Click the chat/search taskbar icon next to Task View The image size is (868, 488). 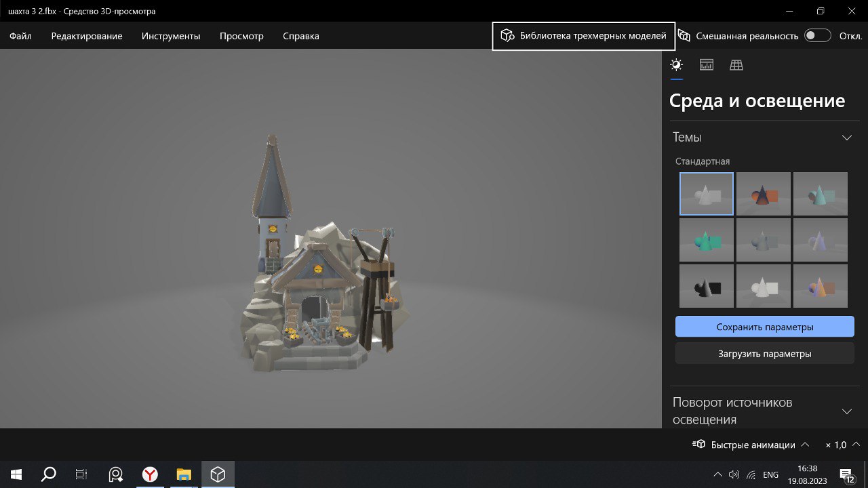point(116,474)
